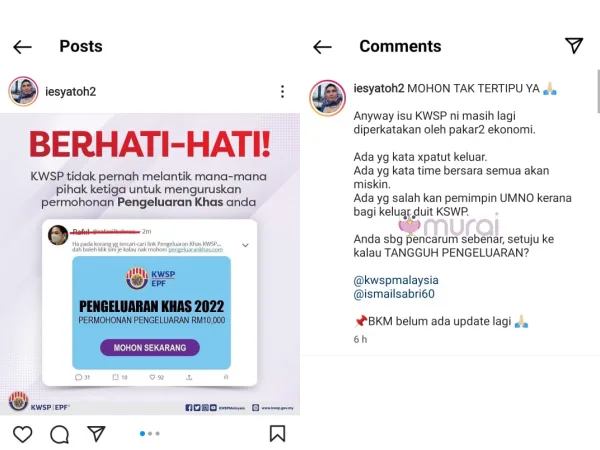Expand the tweet chevron in embedded screenshot
Screen dimensions: 600x450
click(245, 245)
